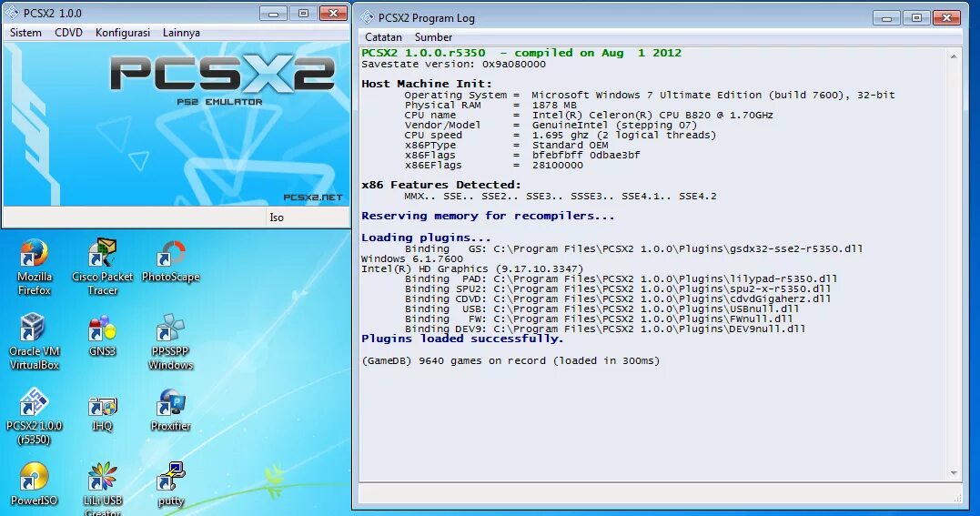This screenshot has width=980, height=516.
Task: Click log scrollbar down arrow
Action: click(x=954, y=473)
